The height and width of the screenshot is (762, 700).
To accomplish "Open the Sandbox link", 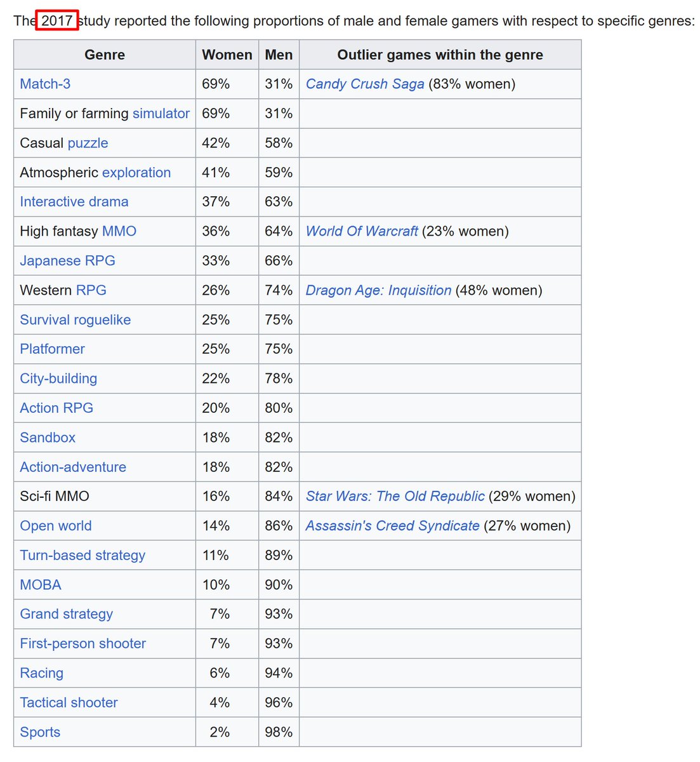I will [48, 438].
